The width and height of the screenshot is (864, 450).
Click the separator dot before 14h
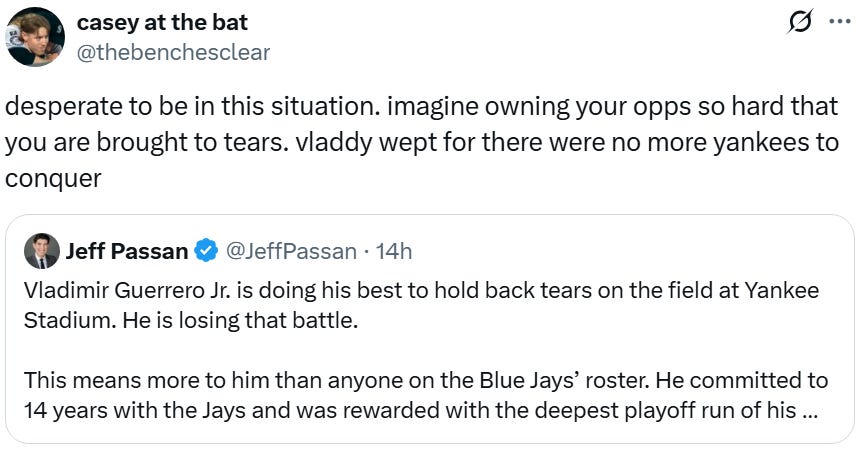[x=366, y=252]
